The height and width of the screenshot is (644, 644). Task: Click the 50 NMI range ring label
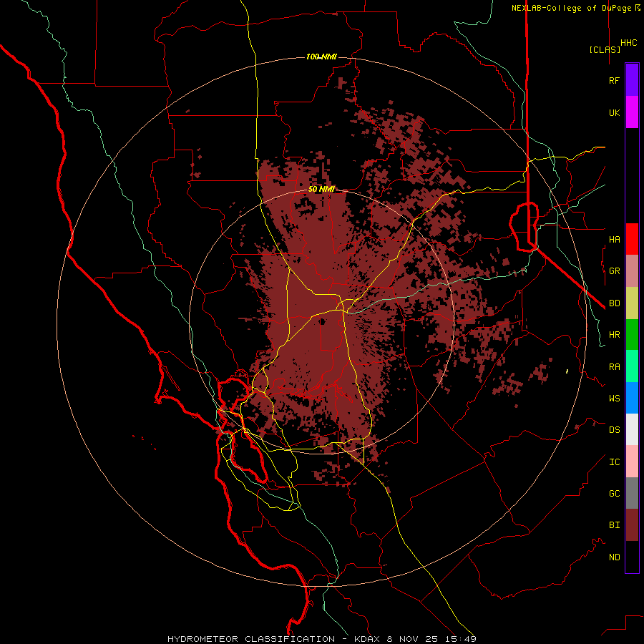(321, 189)
